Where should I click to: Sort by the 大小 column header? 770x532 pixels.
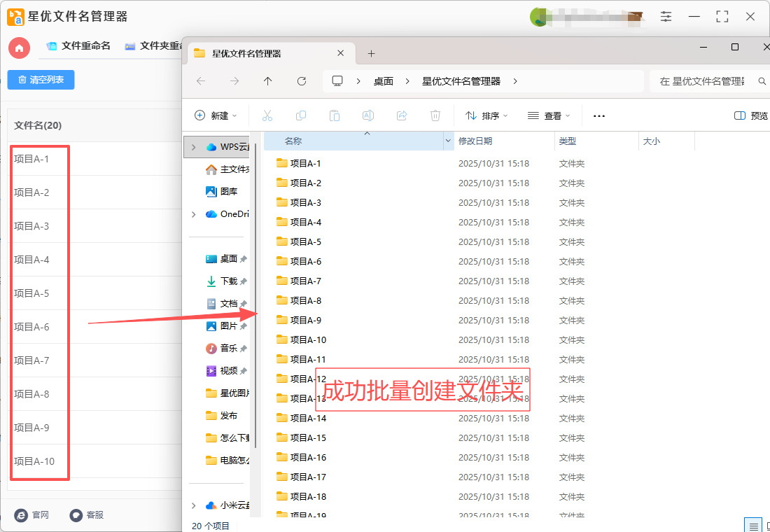pyautogui.click(x=667, y=141)
